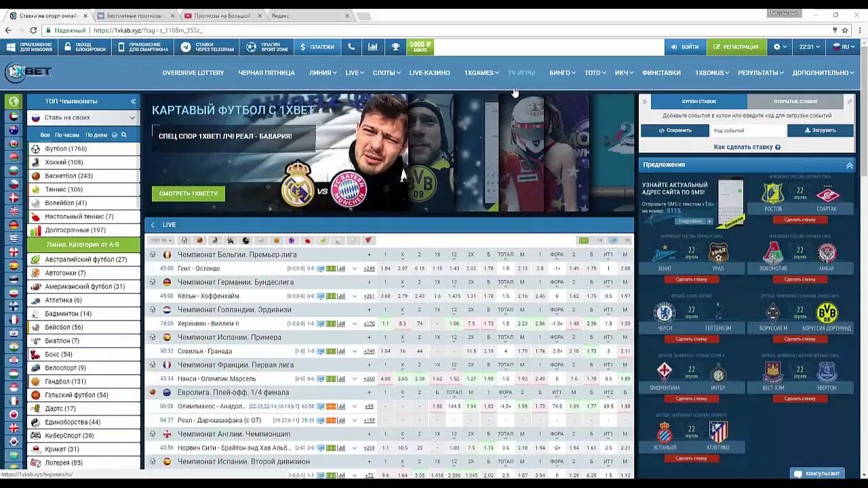Open the Как сделать ставку help link
868x488 pixels.
(747, 147)
